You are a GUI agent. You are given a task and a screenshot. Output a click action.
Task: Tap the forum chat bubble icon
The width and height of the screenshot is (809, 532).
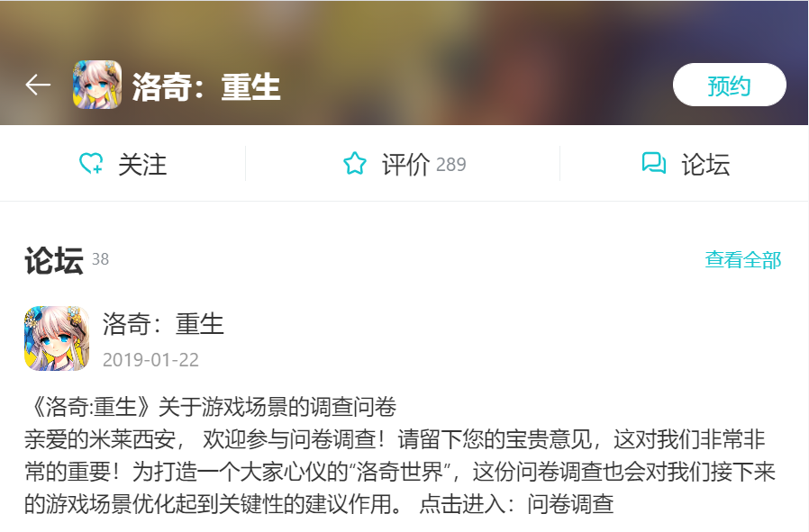click(654, 163)
